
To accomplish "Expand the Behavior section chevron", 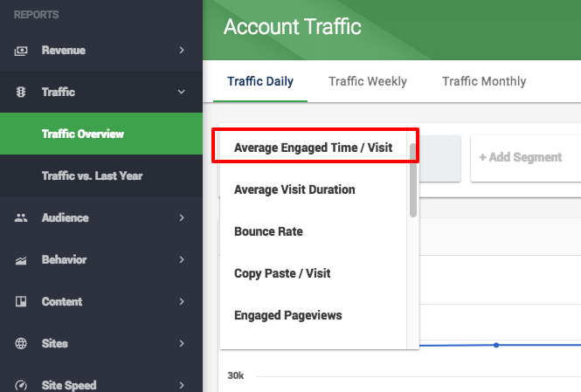I will point(182,259).
